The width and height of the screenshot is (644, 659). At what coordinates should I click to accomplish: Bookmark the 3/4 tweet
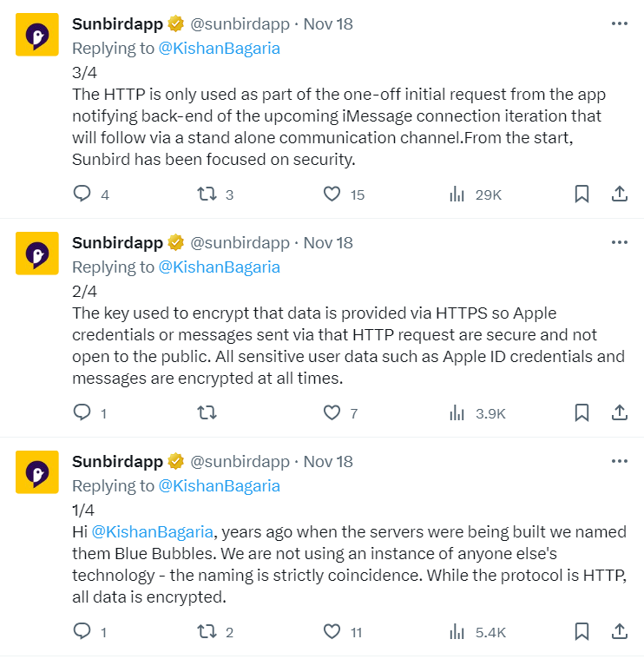582,194
